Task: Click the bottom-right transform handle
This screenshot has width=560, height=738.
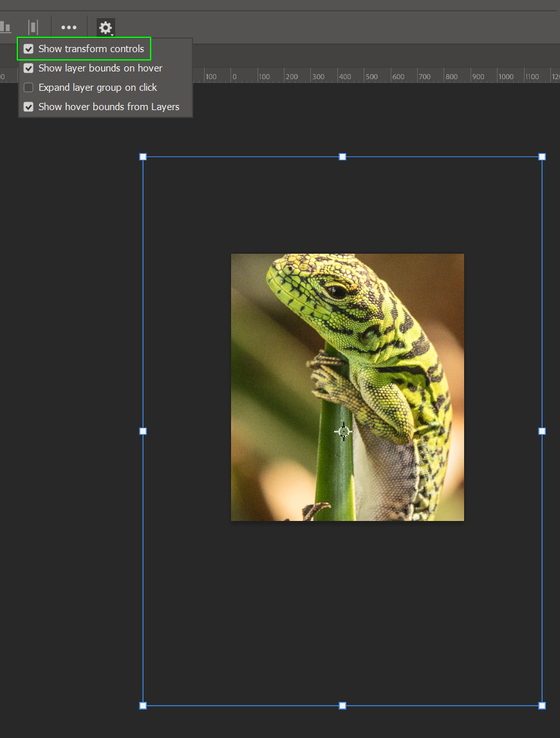Action: 541,705
